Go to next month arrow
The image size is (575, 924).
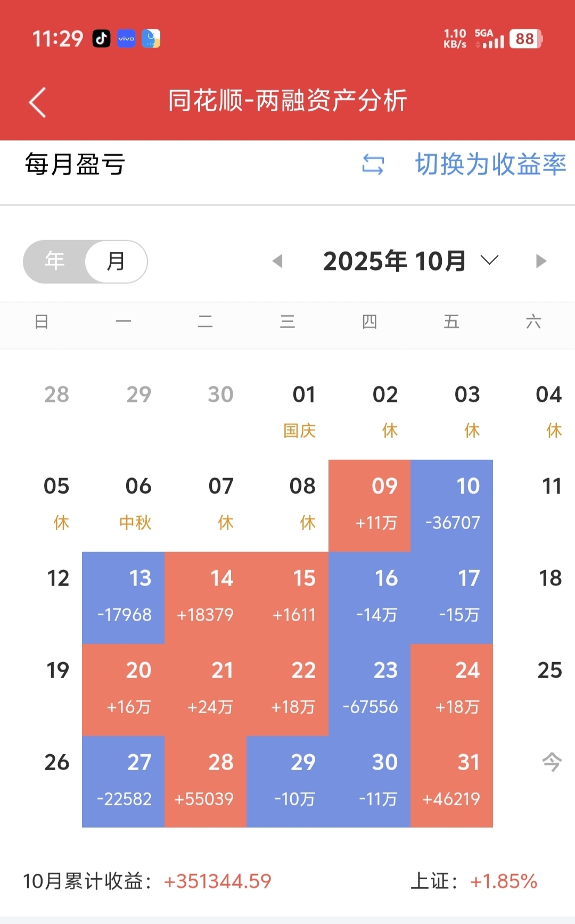(x=541, y=261)
